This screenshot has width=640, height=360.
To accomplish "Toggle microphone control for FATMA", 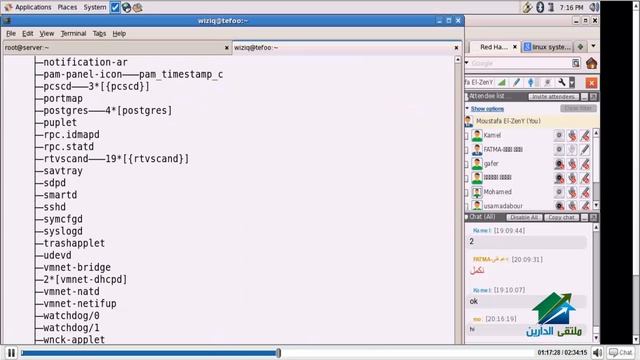I will (x=572, y=149).
